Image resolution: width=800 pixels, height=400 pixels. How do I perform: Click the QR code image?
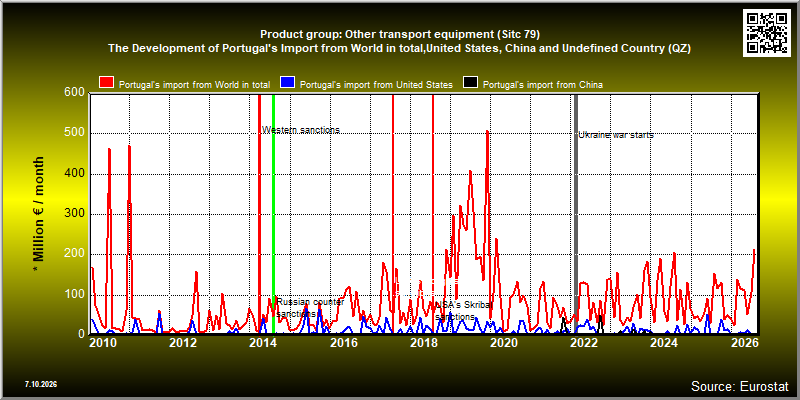pyautogui.click(x=767, y=32)
